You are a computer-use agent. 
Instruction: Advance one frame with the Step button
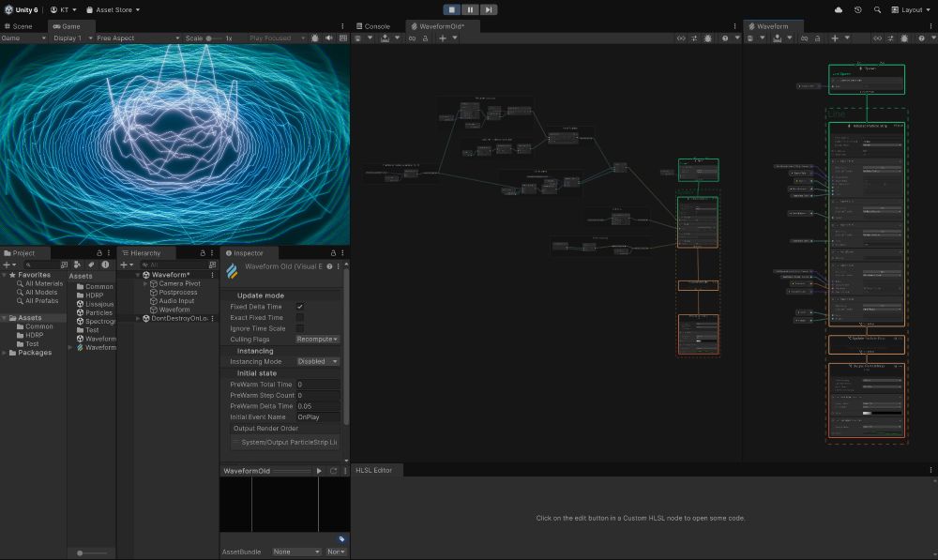pyautogui.click(x=489, y=9)
